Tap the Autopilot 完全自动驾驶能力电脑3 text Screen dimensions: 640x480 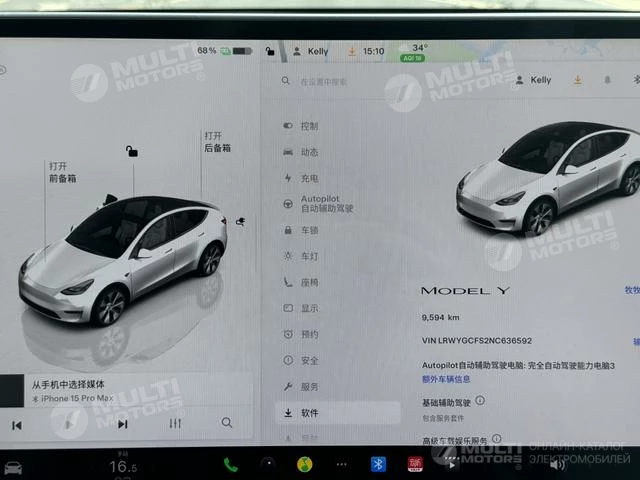(x=518, y=365)
